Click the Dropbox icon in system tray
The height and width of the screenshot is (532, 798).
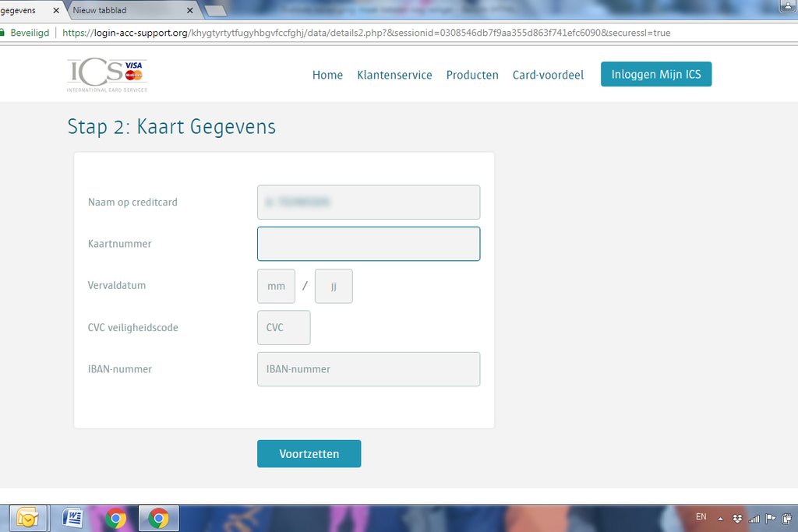coord(737,519)
